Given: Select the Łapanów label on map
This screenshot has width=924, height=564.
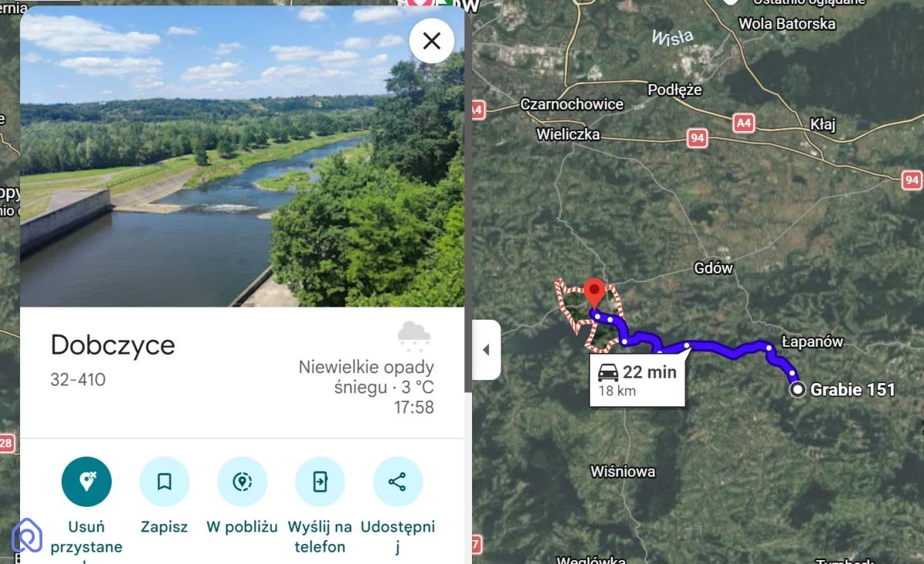Looking at the screenshot, I should click(812, 341).
